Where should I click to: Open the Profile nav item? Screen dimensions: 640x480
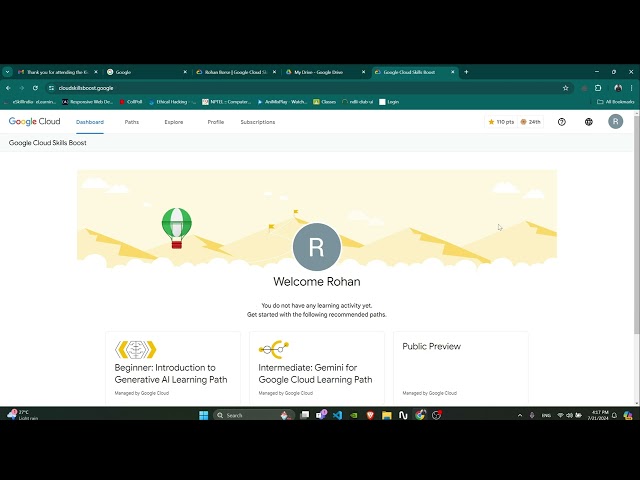tap(216, 122)
